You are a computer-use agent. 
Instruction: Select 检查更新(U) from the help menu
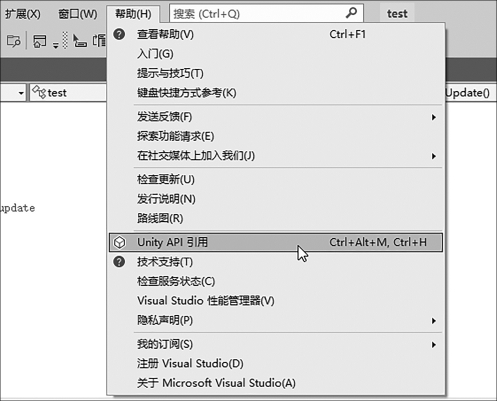pos(166,179)
